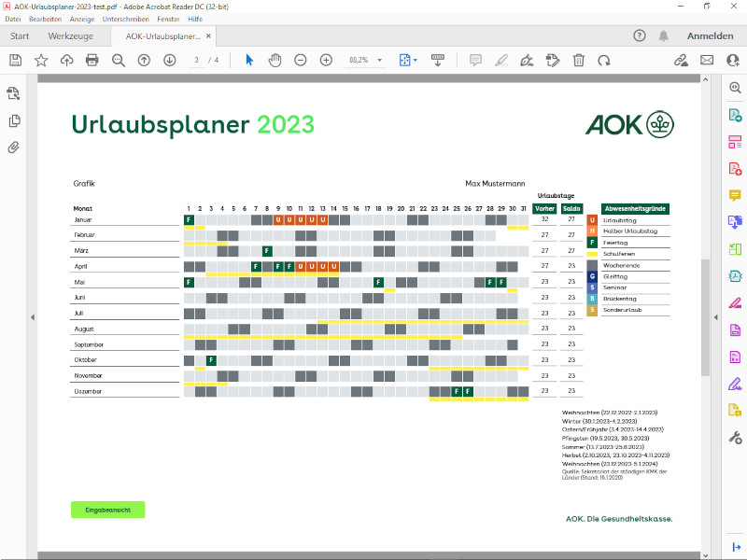Viewport: 747px width, 560px height.
Task: Click the Max Mustermann name text
Action: (x=495, y=183)
